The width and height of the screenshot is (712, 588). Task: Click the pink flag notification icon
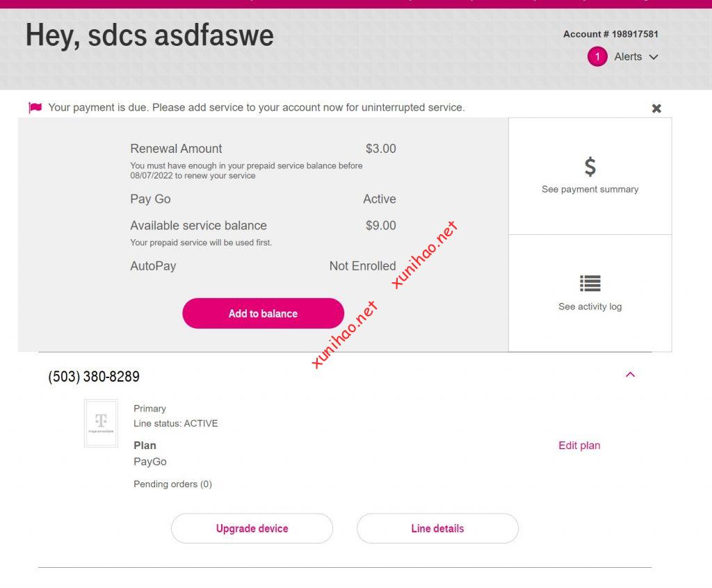[35, 108]
